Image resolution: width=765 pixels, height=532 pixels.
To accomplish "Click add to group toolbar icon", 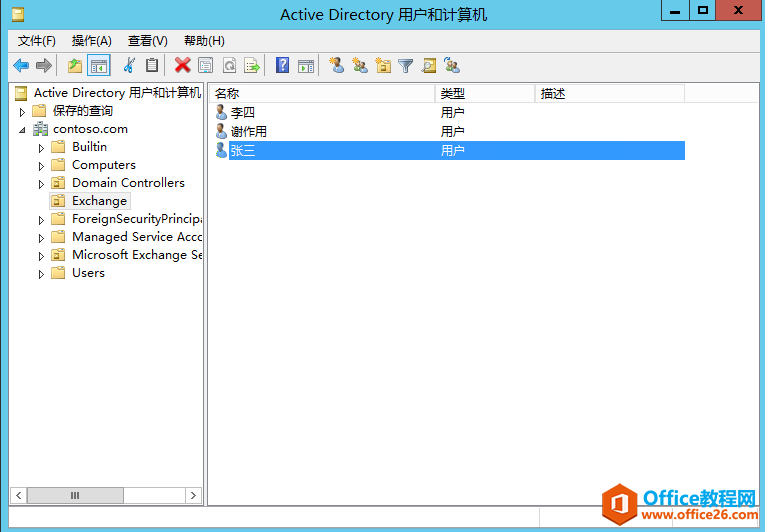I will pyautogui.click(x=452, y=65).
